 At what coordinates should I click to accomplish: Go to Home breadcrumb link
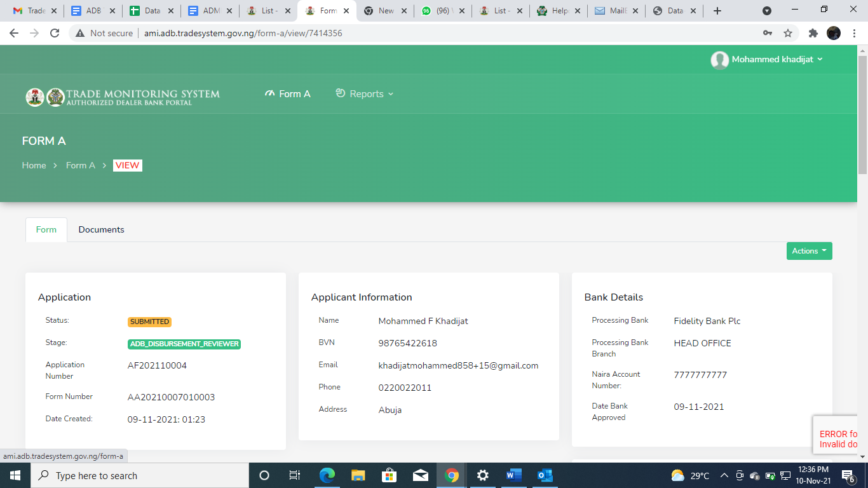(x=34, y=165)
